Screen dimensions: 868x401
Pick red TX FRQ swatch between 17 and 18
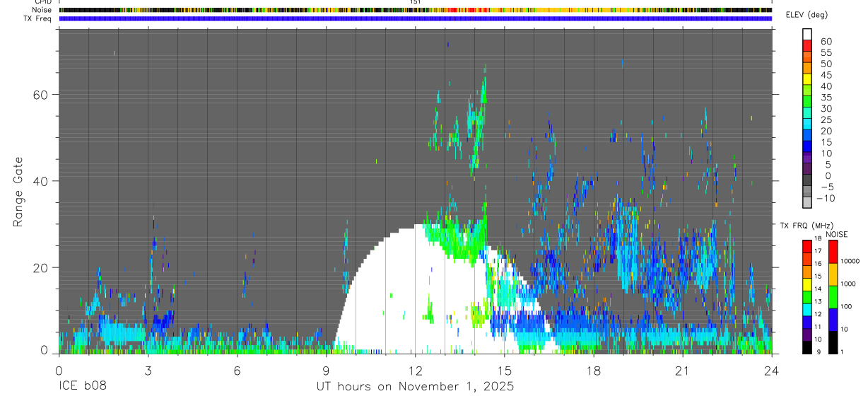(807, 246)
